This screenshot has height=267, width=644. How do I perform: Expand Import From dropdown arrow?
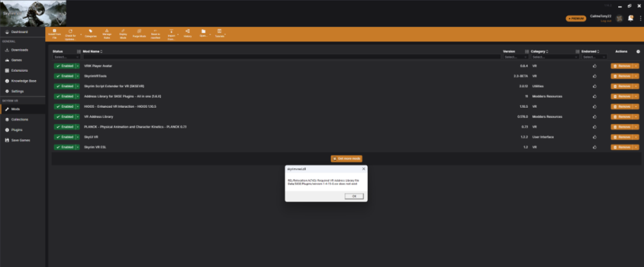point(178,34)
